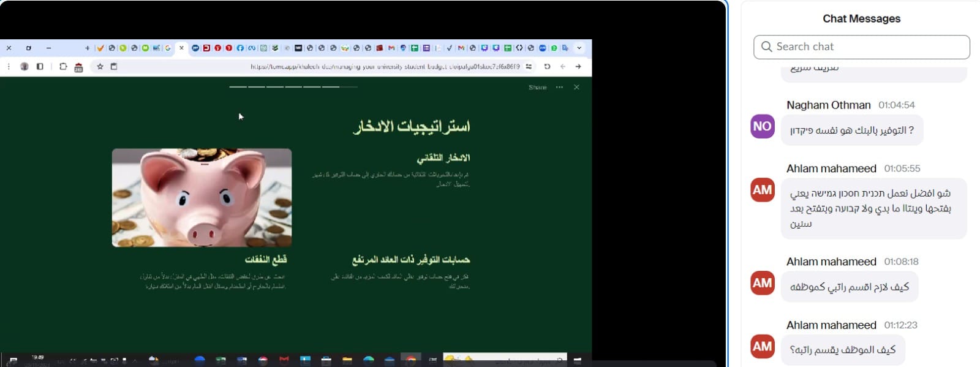Open the File Explorer folder in the taskbar
Screen dimensions: 980x367
pyautogui.click(x=347, y=360)
